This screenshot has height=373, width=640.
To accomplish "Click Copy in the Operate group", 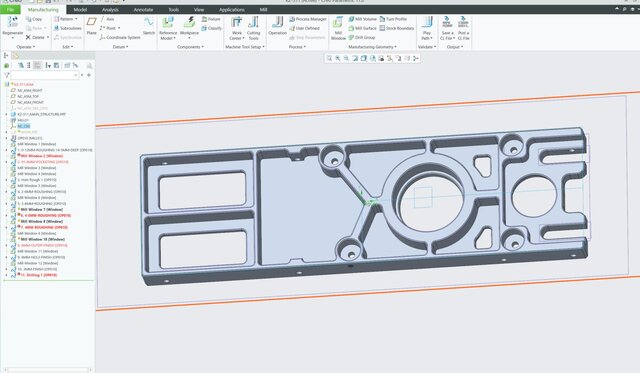I will pyautogui.click(x=33, y=19).
